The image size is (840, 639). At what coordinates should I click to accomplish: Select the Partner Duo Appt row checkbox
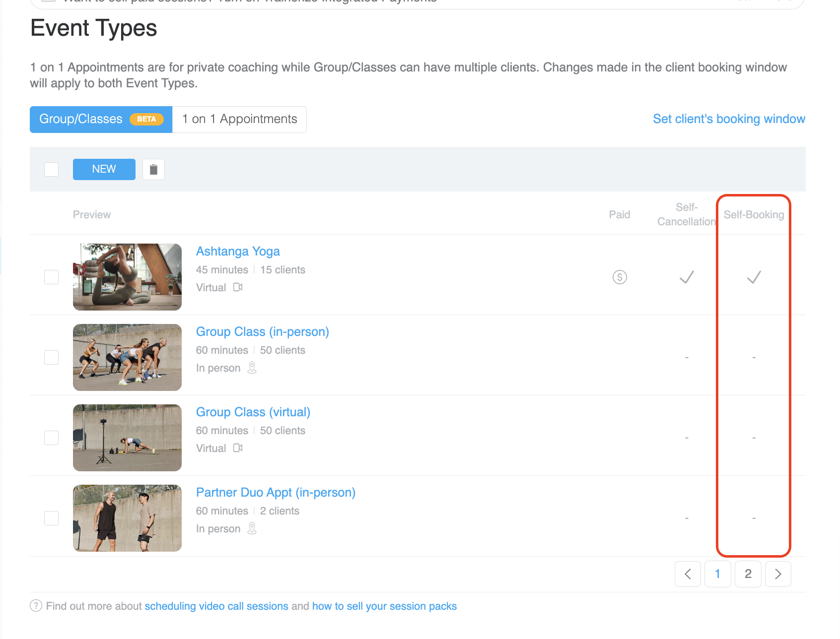click(52, 518)
